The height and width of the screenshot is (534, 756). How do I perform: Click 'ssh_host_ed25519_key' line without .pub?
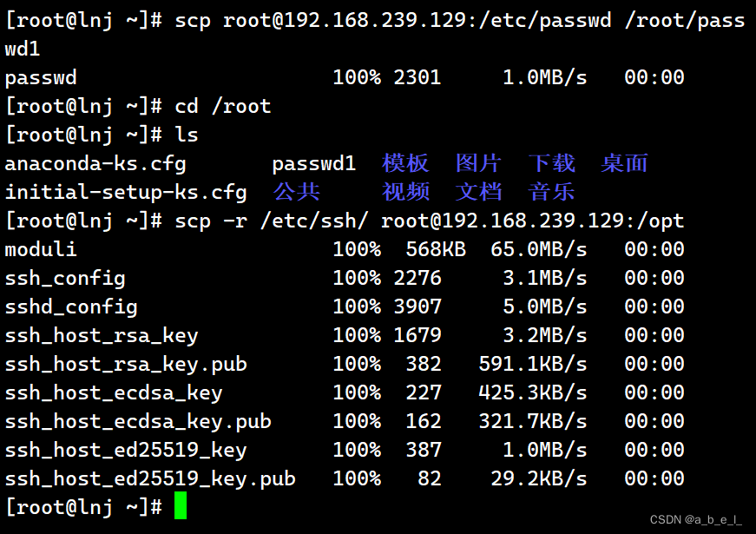pos(126,450)
